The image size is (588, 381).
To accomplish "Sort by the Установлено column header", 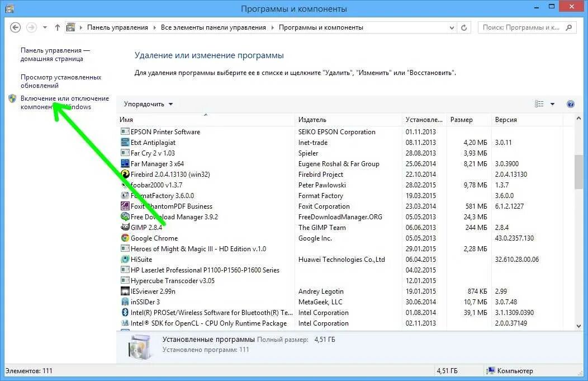I will click(424, 119).
